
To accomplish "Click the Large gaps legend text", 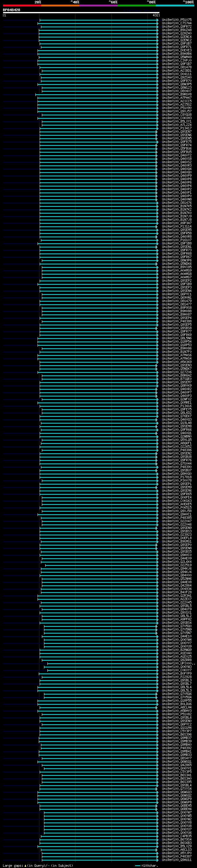I will [x=38, y=865].
